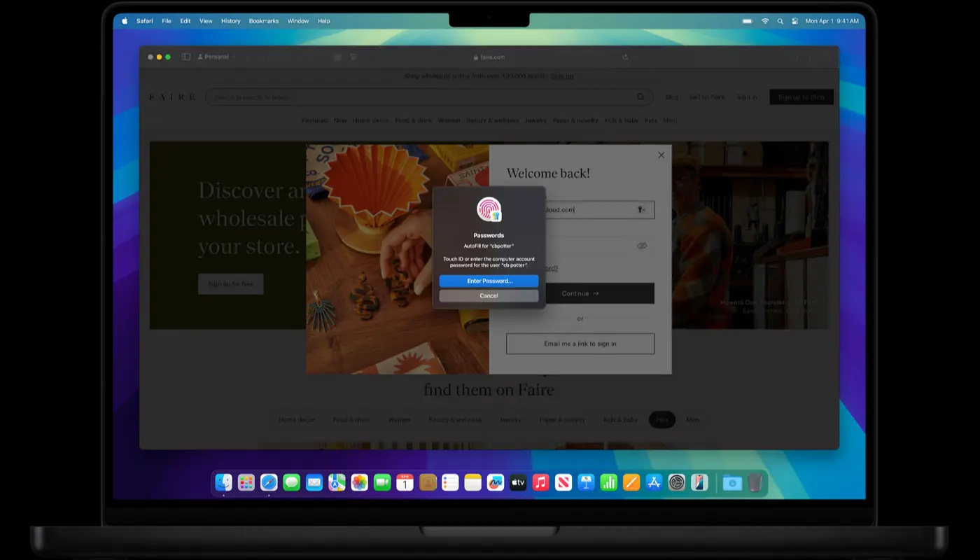Open the Bookmarks menu

pos(264,21)
